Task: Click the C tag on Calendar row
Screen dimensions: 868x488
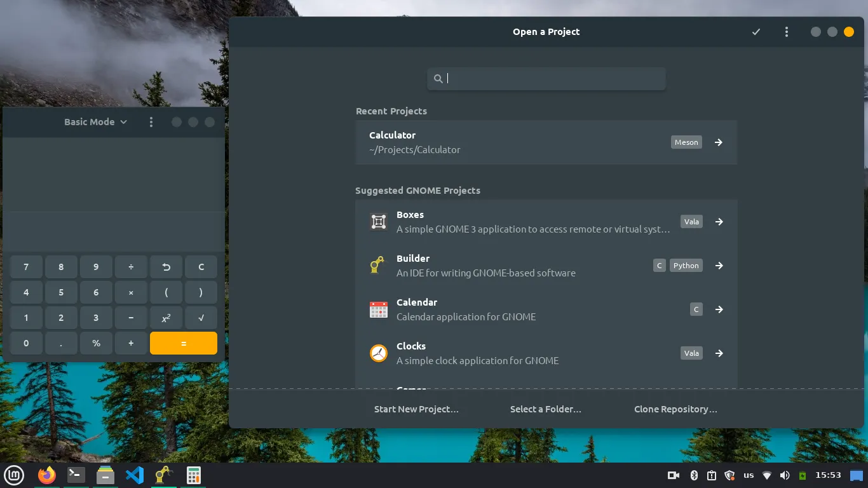Action: point(696,309)
